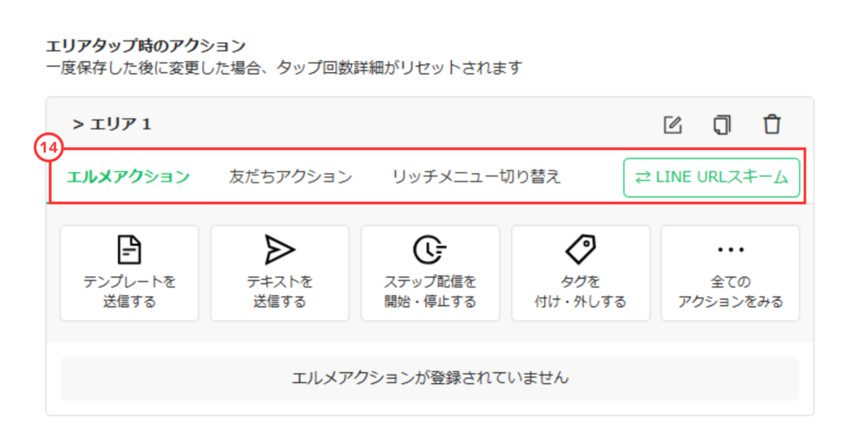
Task: Click the duplicate icon for エリア 1
Action: tap(721, 125)
